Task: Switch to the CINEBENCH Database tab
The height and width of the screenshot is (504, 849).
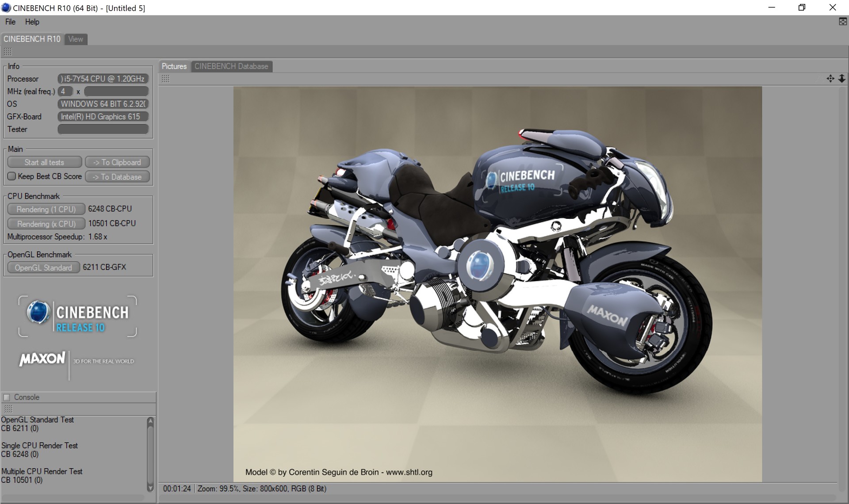Action: (231, 66)
